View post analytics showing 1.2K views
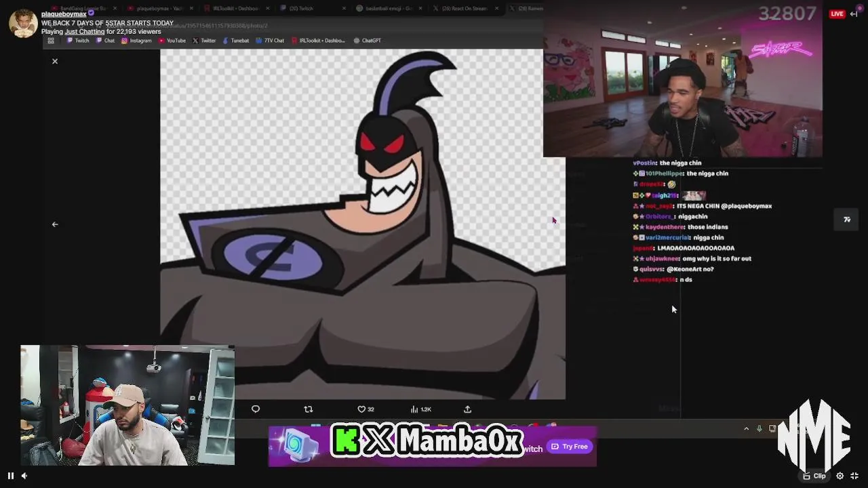 [x=421, y=409]
